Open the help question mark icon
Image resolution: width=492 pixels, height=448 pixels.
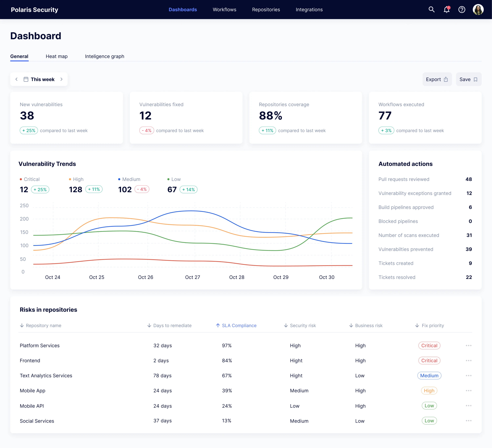pos(461,10)
